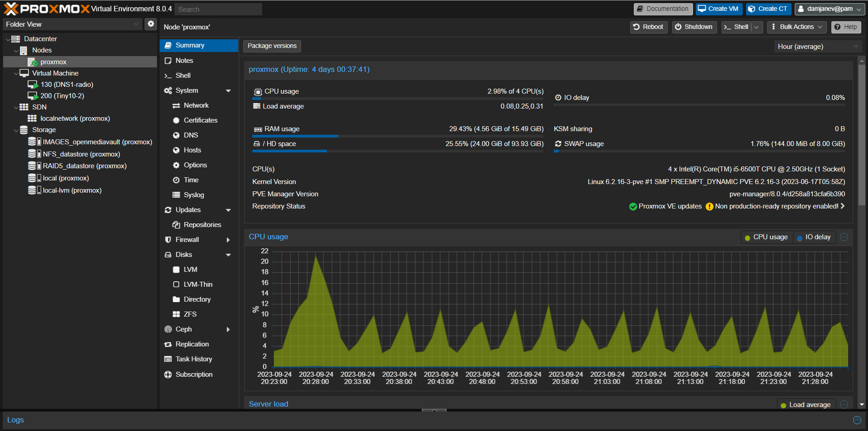Click the proxmox node icon in tree
Viewport: 868px width, 431px height.
(32, 62)
